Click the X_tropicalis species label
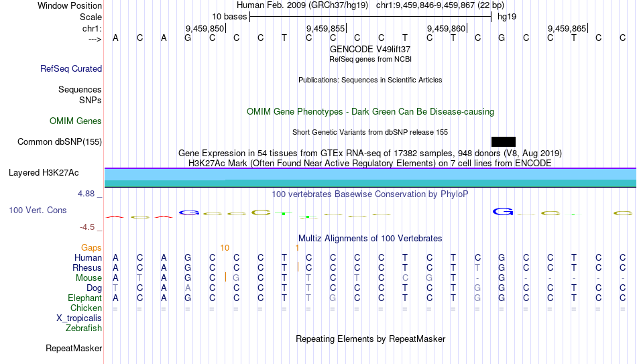This screenshot has height=364, width=637. [x=79, y=318]
